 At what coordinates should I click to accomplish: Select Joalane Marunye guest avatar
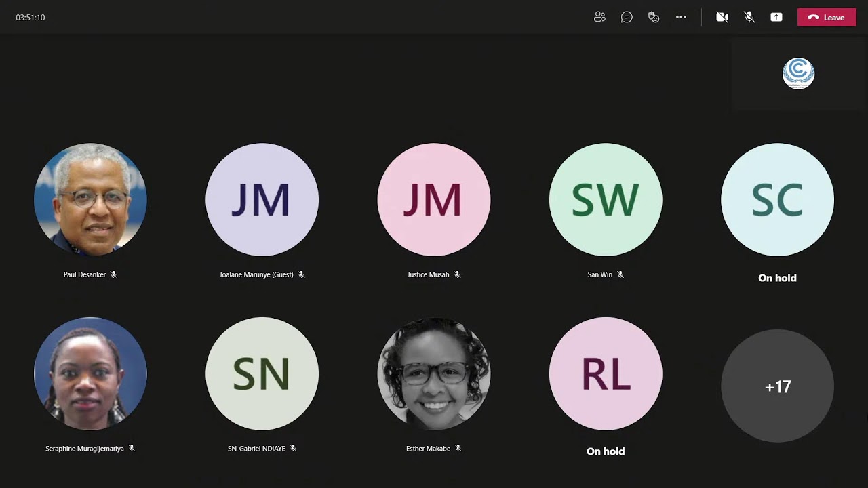[262, 199]
